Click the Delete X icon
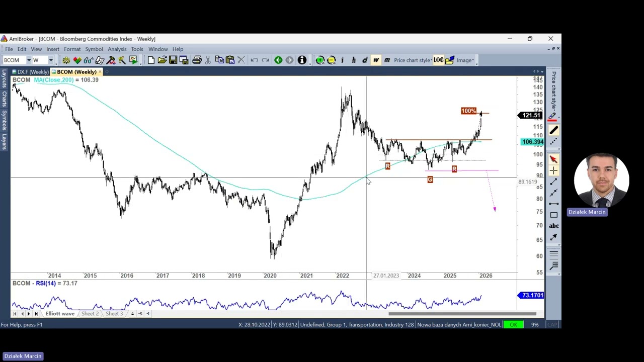644x362 pixels. pyautogui.click(x=241, y=60)
